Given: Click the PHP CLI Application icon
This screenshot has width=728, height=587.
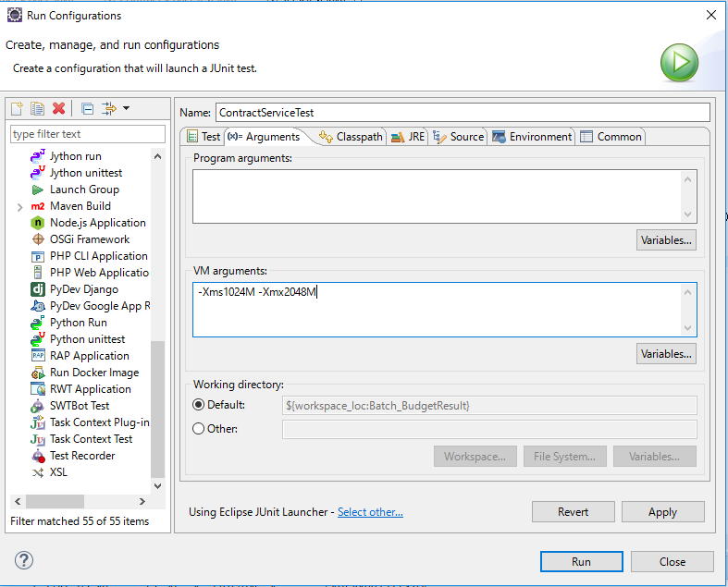Looking at the screenshot, I should pos(38,257).
